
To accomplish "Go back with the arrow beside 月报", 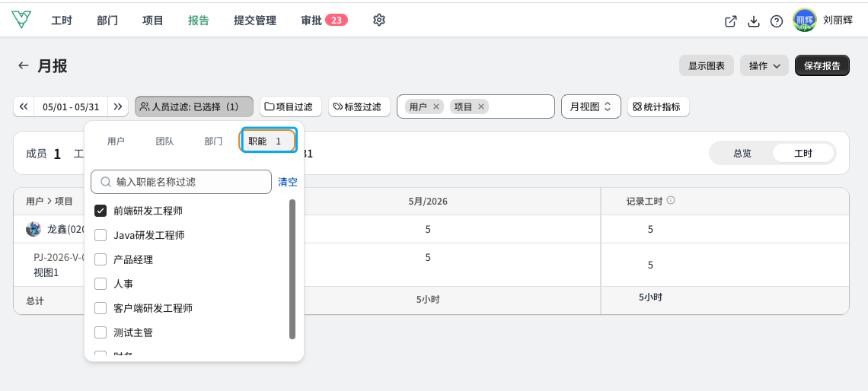I will (23, 65).
